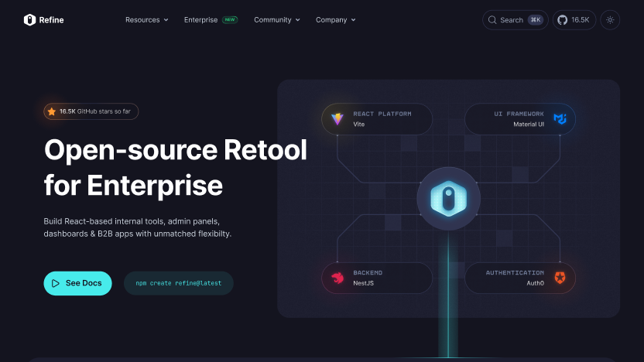Open the Community menu
This screenshot has height=362, width=644.
pyautogui.click(x=277, y=19)
